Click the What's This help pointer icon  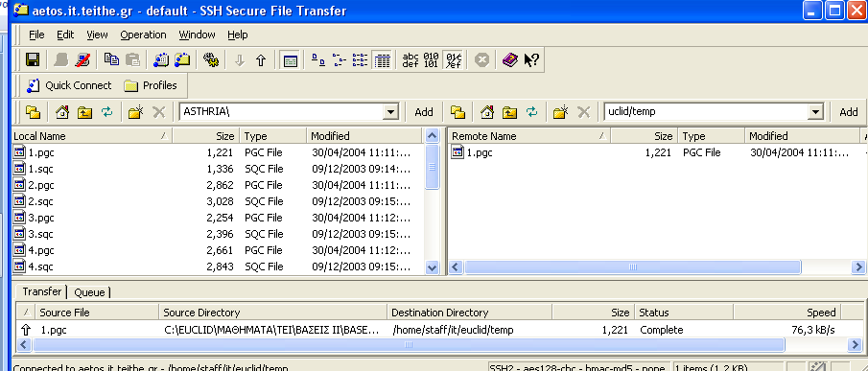pos(531,60)
